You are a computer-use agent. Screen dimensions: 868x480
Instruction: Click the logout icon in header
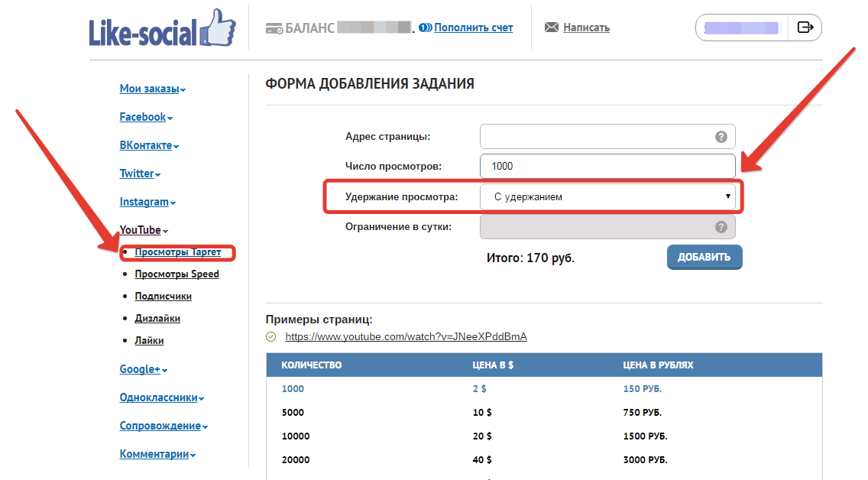[x=805, y=27]
